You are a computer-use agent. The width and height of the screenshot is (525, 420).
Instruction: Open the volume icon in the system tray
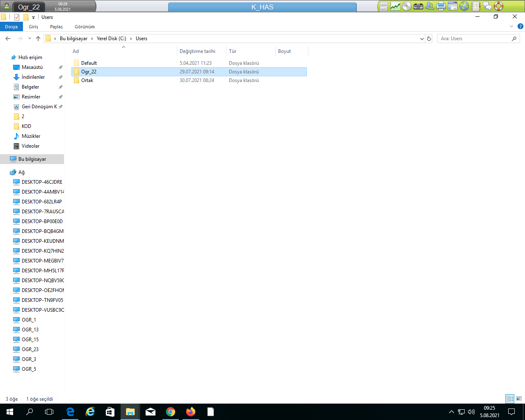[471, 412]
